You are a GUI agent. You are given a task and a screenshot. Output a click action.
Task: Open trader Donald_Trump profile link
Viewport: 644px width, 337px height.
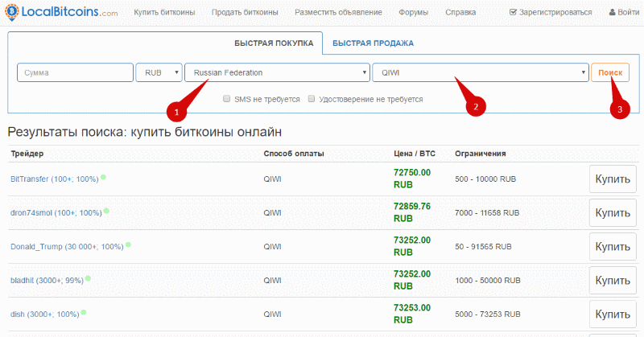click(x=67, y=247)
